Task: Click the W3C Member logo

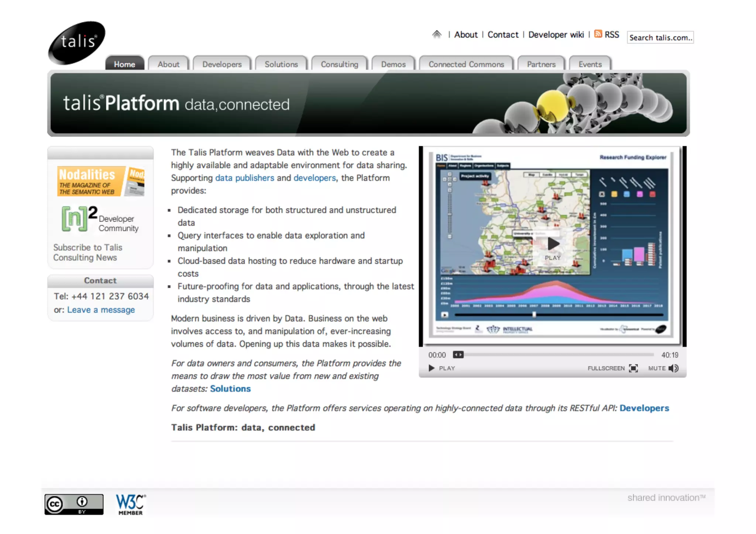Action: click(x=131, y=504)
